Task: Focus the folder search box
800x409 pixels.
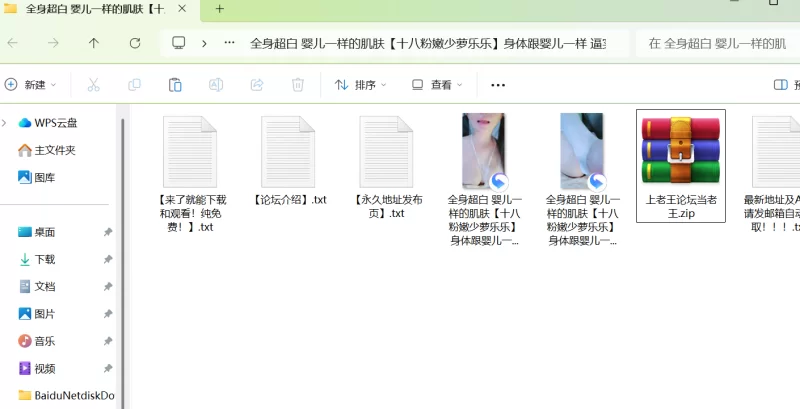Action: click(718, 43)
